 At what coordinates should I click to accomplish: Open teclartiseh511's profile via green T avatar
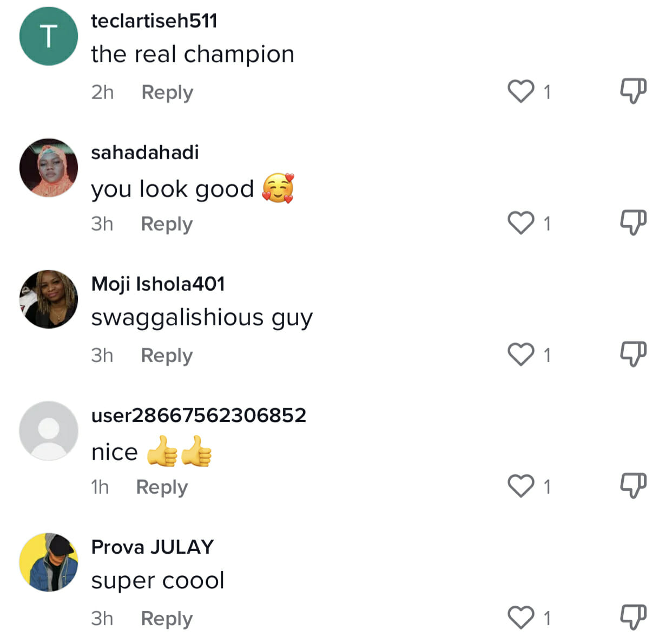[49, 36]
